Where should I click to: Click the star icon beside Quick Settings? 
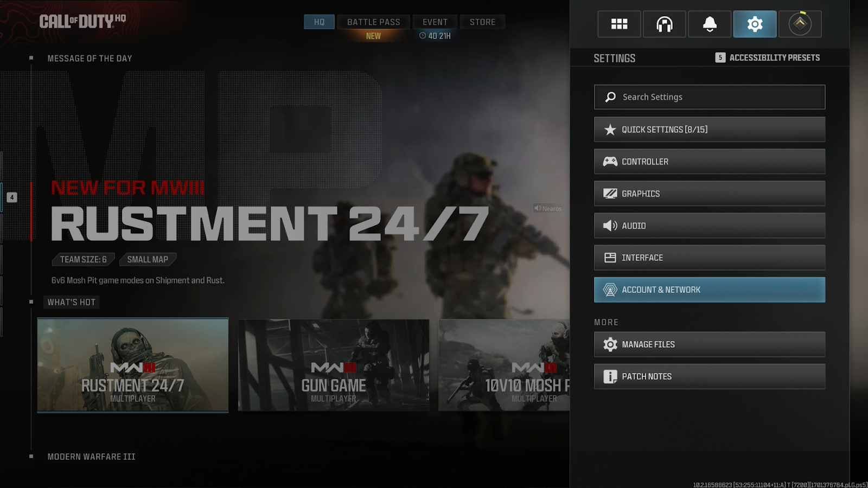(x=610, y=130)
